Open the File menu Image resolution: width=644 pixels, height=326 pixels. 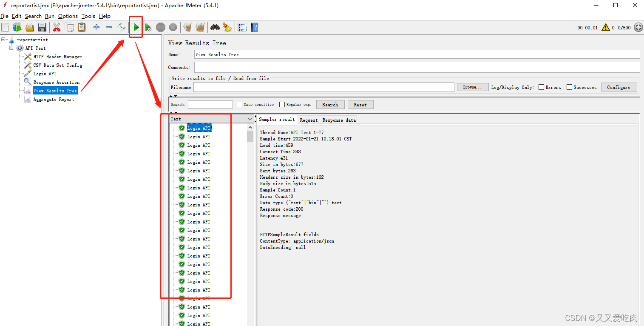point(4,16)
